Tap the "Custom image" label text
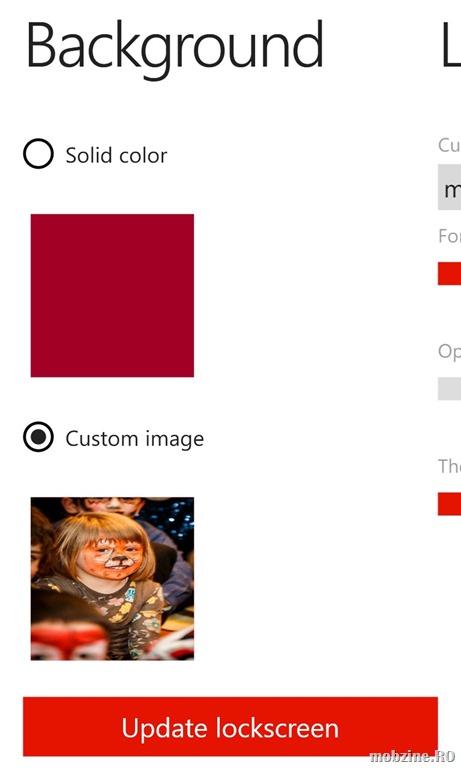 click(x=135, y=439)
